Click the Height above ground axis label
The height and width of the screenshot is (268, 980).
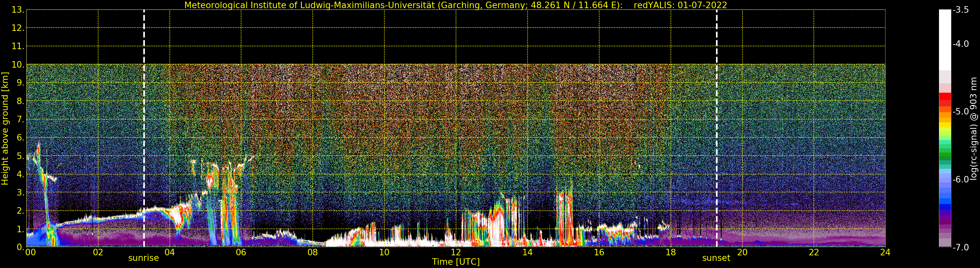point(5,128)
